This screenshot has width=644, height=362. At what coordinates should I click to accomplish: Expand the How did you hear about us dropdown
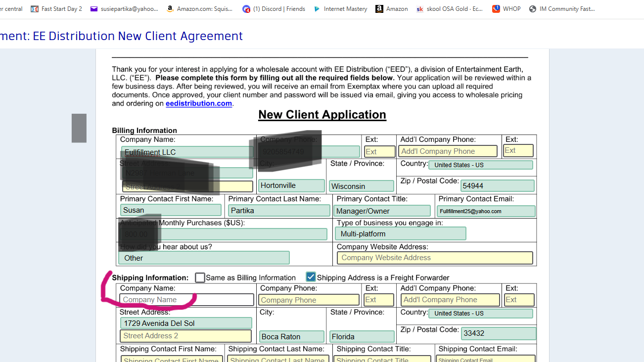204,258
